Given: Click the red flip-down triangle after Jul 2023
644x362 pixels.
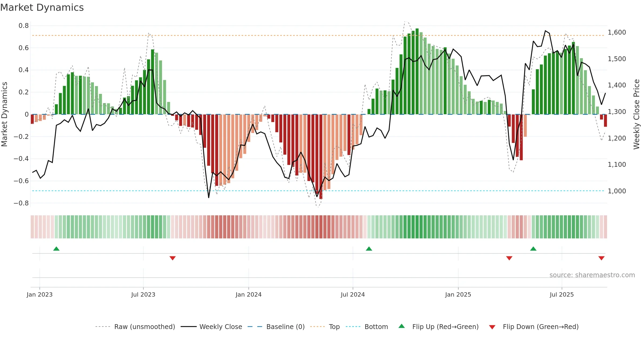Looking at the screenshot, I should pyautogui.click(x=173, y=258).
